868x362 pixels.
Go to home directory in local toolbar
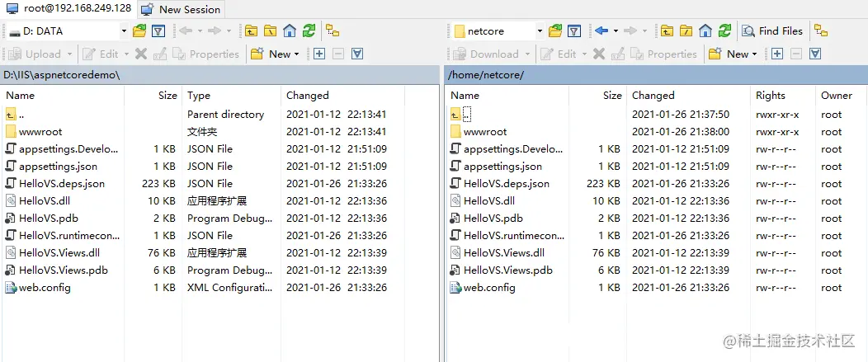(x=289, y=31)
